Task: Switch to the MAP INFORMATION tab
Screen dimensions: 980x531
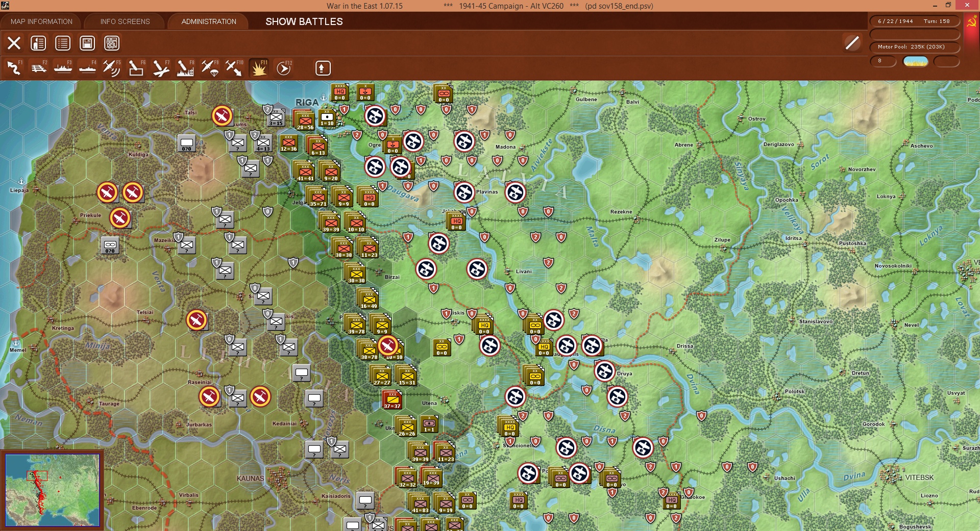Action: pos(42,21)
